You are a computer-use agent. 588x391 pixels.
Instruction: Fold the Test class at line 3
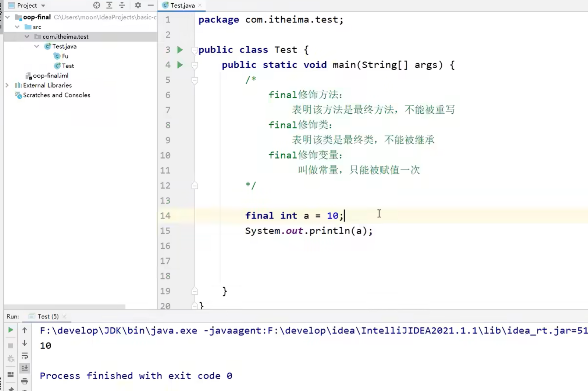(195, 50)
